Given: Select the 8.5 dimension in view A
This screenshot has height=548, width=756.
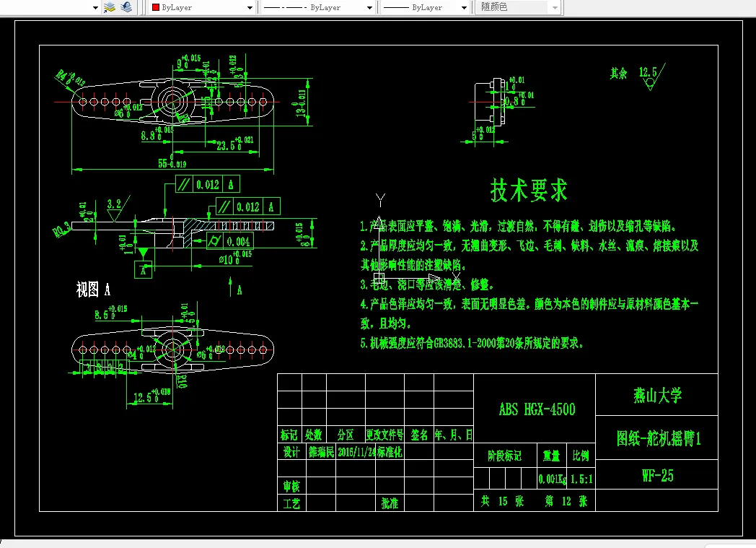Looking at the screenshot, I should [x=111, y=313].
